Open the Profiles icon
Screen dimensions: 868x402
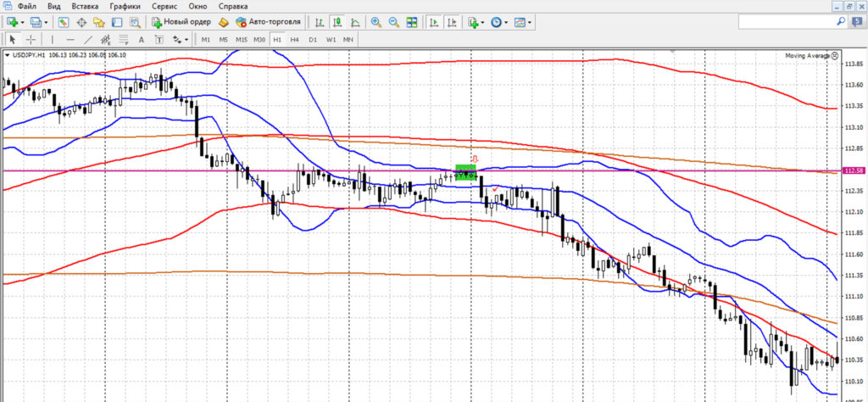click(36, 22)
